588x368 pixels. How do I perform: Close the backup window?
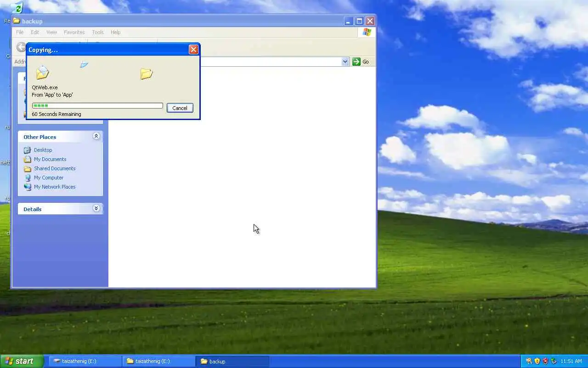pyautogui.click(x=370, y=21)
